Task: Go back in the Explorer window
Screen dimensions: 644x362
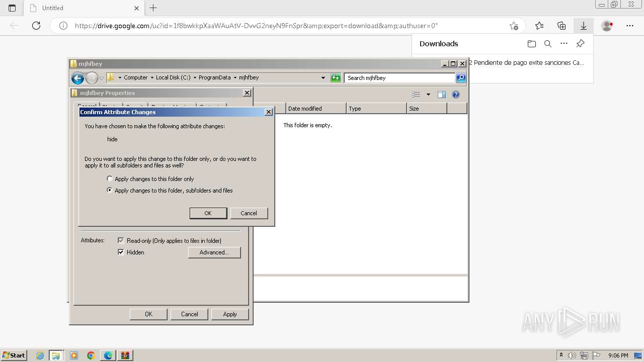Action: click(77, 78)
